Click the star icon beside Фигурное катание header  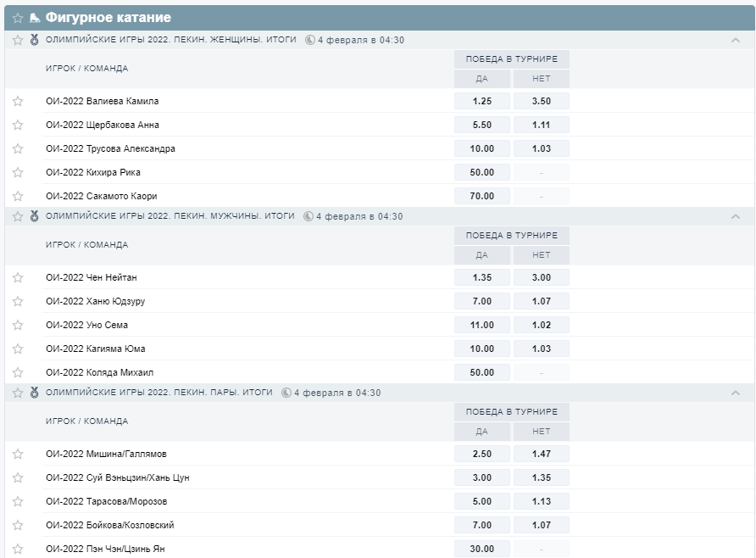[x=18, y=18]
